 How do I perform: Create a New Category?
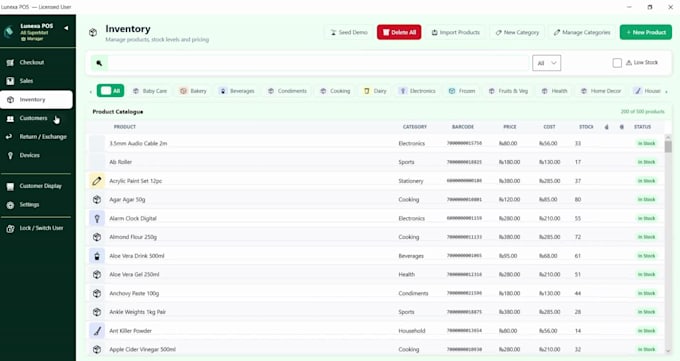[x=517, y=33]
